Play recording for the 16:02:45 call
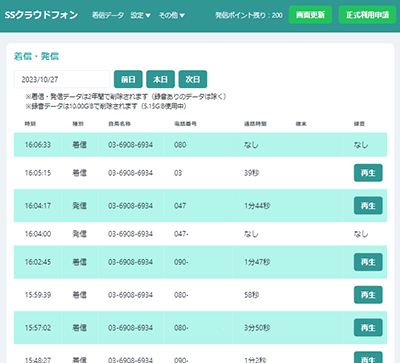The height and width of the screenshot is (363, 400). (368, 262)
